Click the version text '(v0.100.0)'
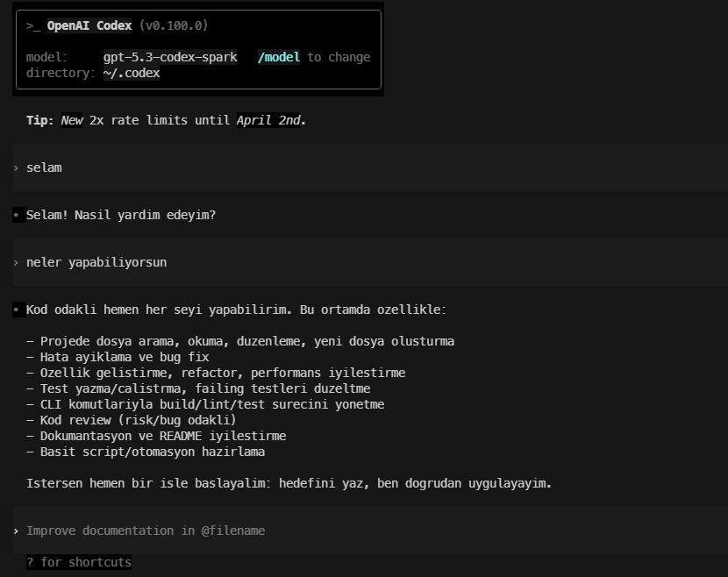The height and width of the screenshot is (577, 728). 174,25
